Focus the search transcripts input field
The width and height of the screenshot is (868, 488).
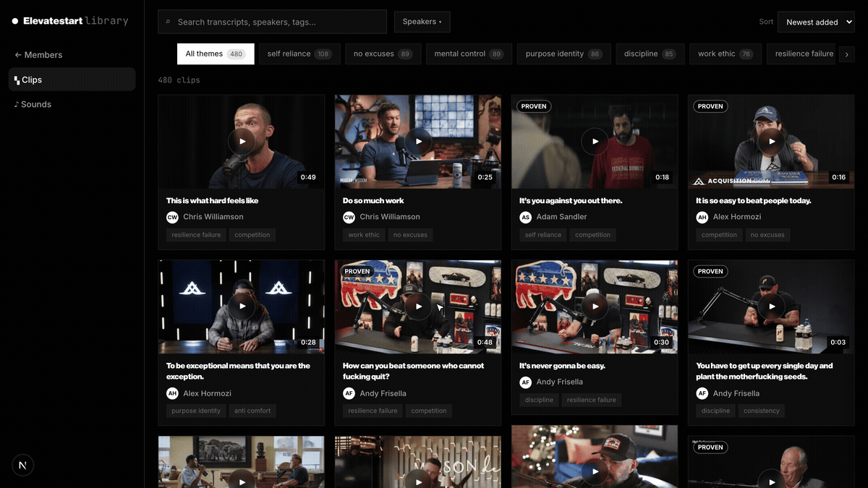coord(272,22)
